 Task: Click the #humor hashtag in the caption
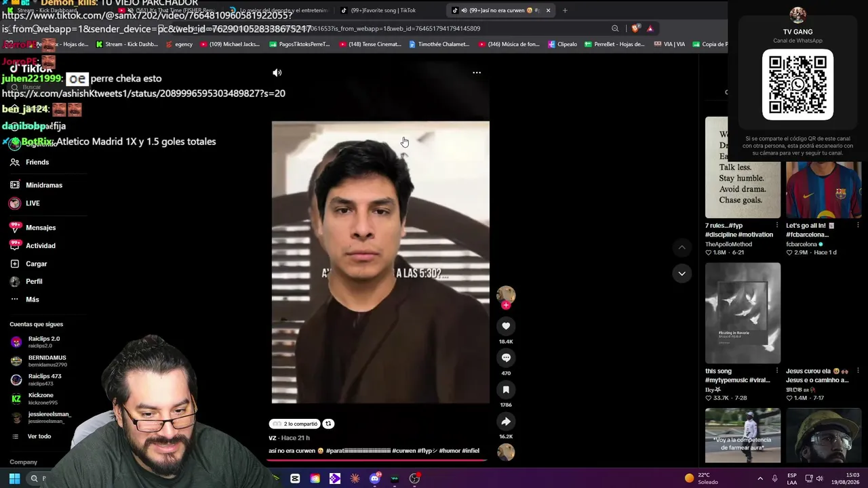click(450, 451)
